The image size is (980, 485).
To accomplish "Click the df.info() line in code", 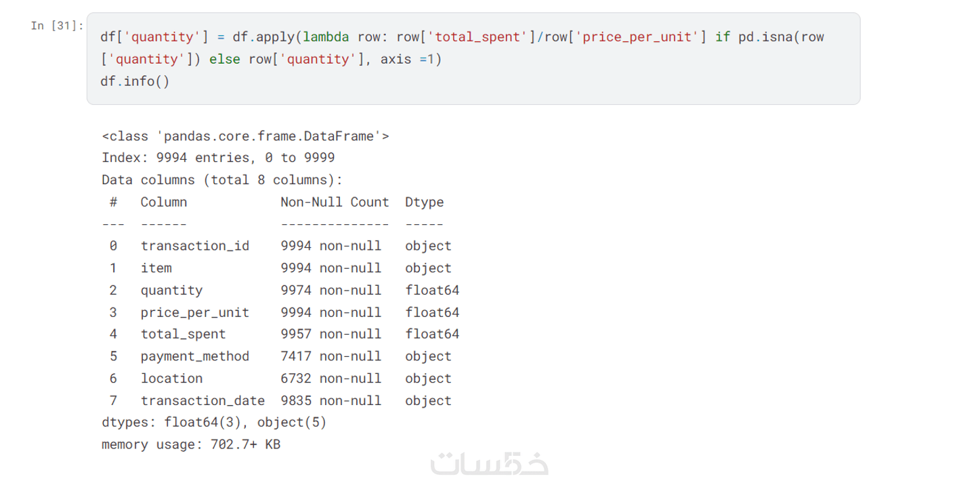I will [134, 81].
